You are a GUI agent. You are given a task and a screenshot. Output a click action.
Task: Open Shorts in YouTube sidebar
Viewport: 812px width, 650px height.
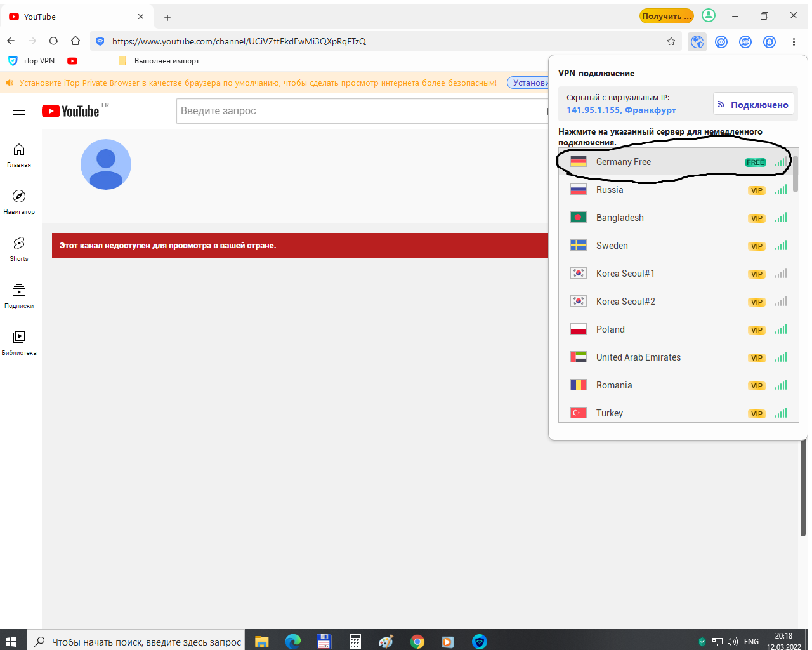click(x=19, y=249)
